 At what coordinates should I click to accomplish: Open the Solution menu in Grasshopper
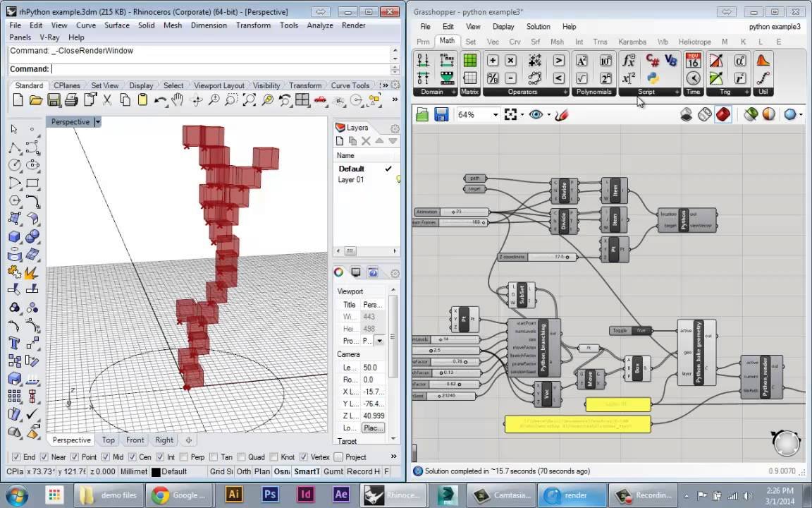(x=538, y=26)
